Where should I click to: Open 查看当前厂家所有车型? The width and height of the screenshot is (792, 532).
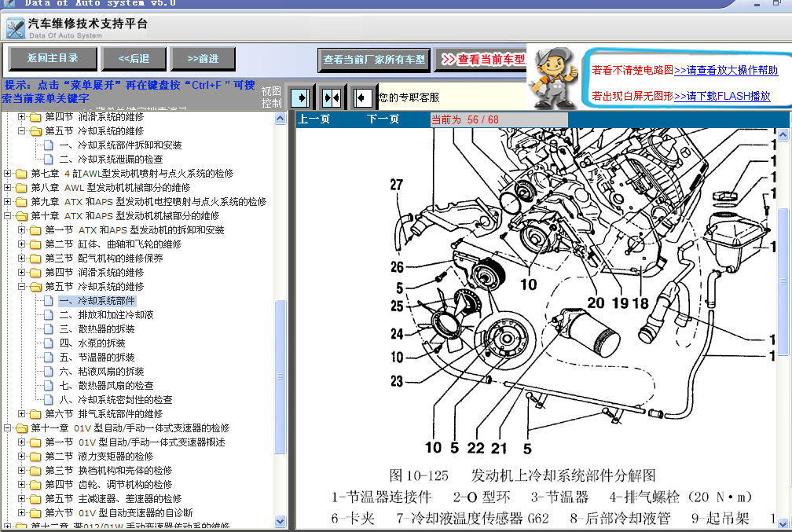pos(374,61)
